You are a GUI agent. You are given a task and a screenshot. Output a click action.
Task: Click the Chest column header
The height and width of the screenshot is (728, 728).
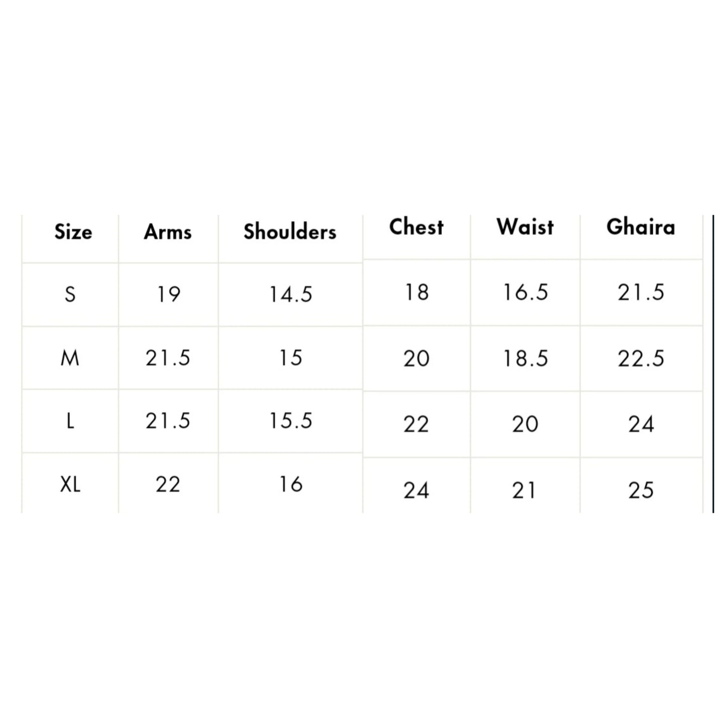[416, 227]
